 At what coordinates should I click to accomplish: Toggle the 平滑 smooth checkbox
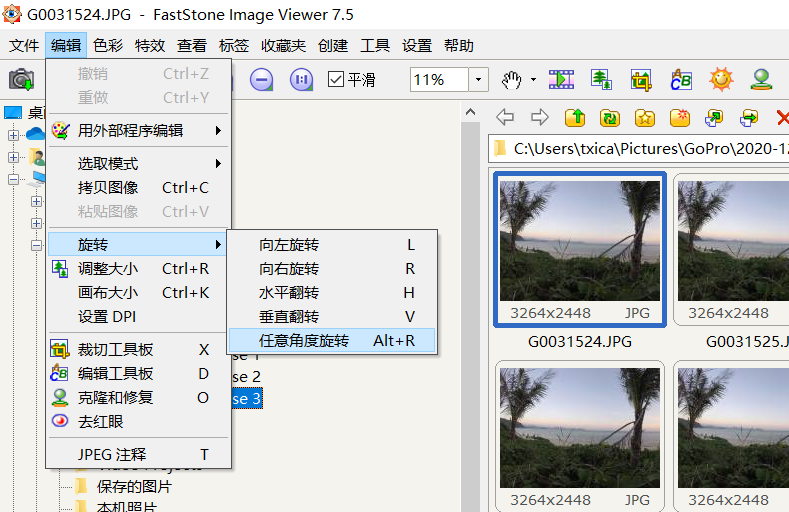click(336, 79)
